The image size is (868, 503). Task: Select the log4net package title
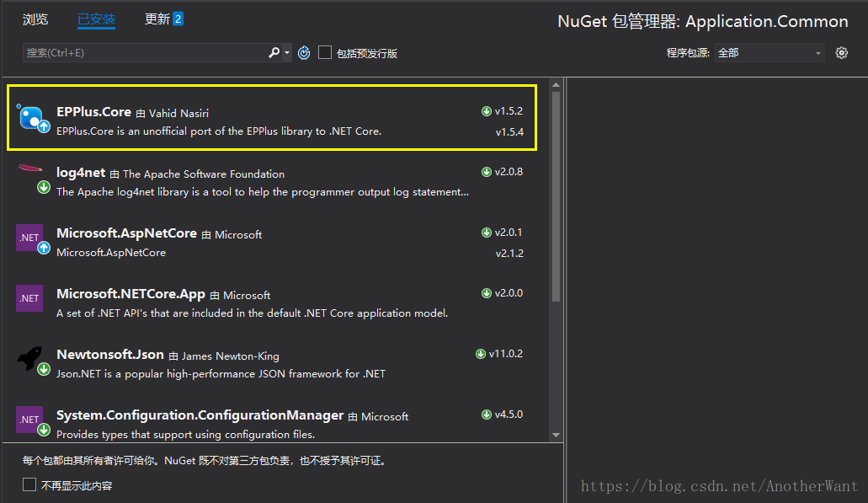[81, 173]
